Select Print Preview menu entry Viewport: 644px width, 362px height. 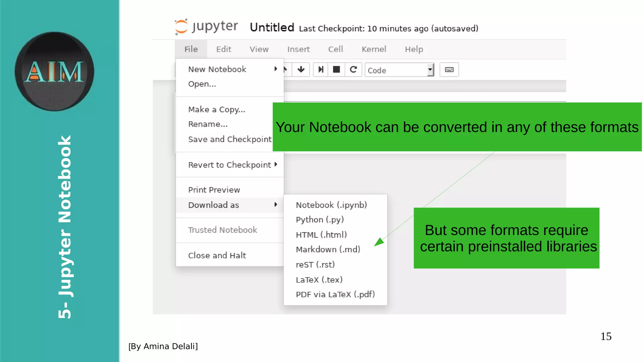pyautogui.click(x=230, y=190)
